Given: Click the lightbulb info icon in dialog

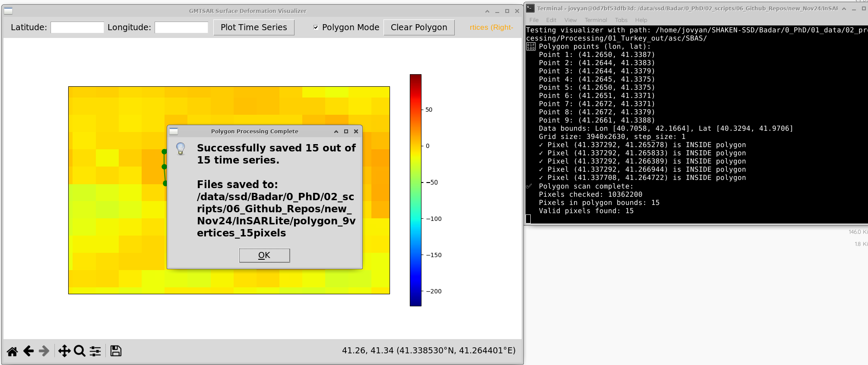Looking at the screenshot, I should click(x=181, y=149).
